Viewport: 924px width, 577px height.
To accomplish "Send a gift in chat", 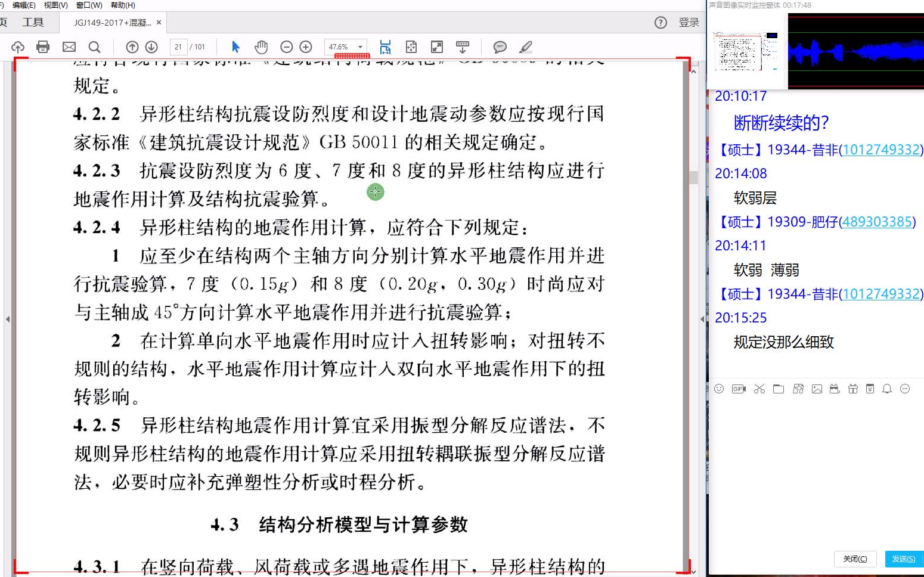I will (853, 389).
